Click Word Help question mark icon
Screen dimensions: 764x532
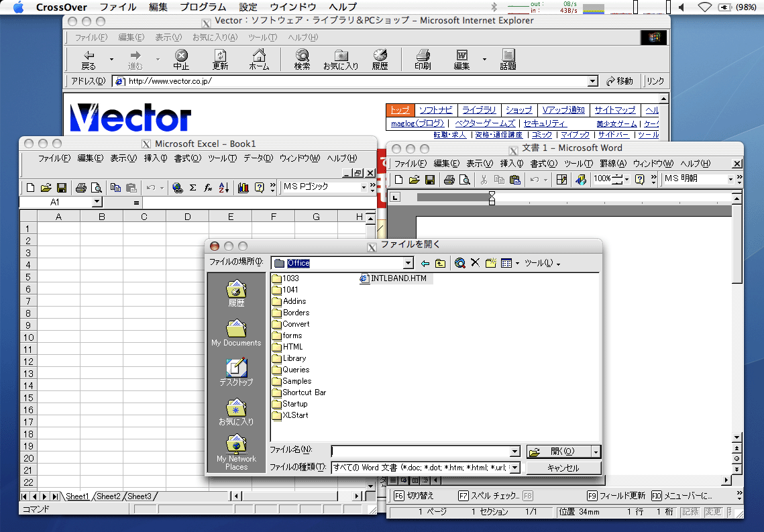click(640, 180)
